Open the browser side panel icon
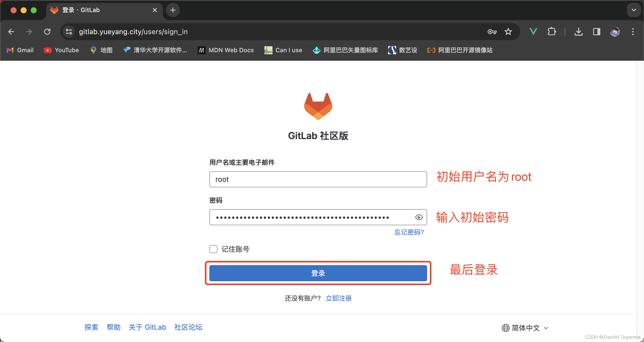The height and width of the screenshot is (342, 644). (596, 32)
